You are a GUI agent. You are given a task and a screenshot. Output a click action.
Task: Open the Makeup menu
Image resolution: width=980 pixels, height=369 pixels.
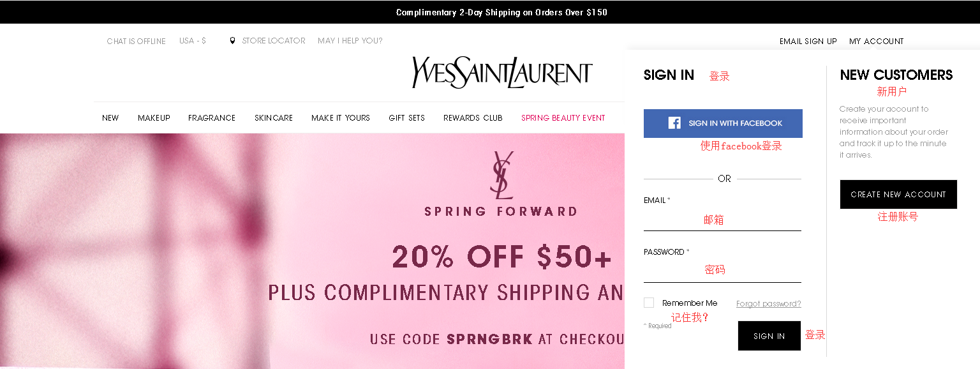click(x=154, y=118)
